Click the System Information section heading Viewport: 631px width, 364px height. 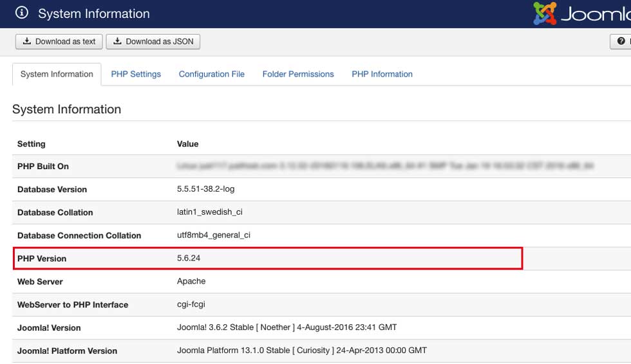(x=67, y=109)
